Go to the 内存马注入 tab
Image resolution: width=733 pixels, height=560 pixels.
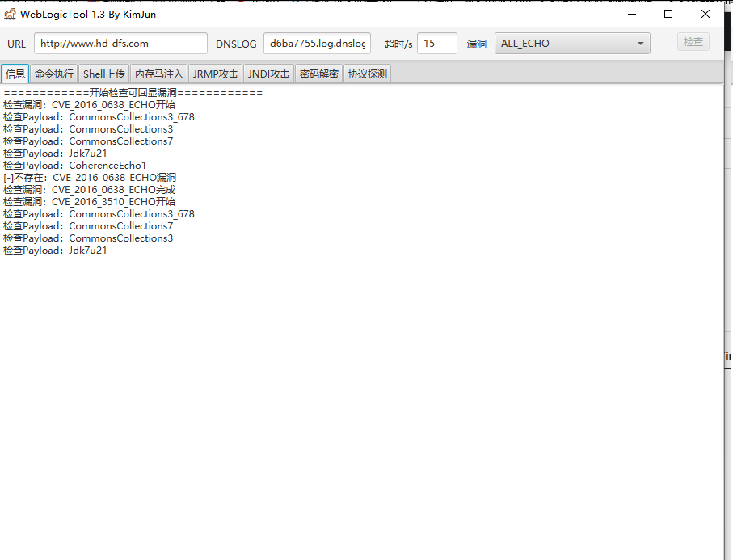click(x=159, y=74)
